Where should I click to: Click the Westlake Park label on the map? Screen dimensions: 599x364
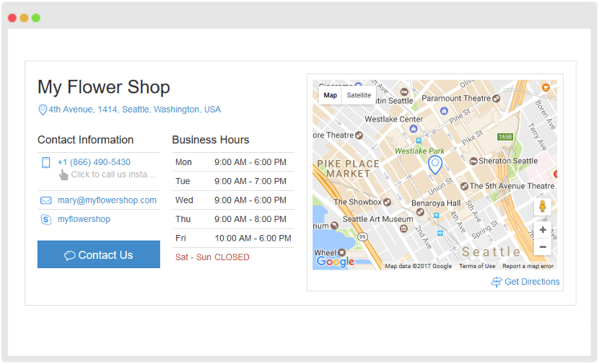[419, 151]
